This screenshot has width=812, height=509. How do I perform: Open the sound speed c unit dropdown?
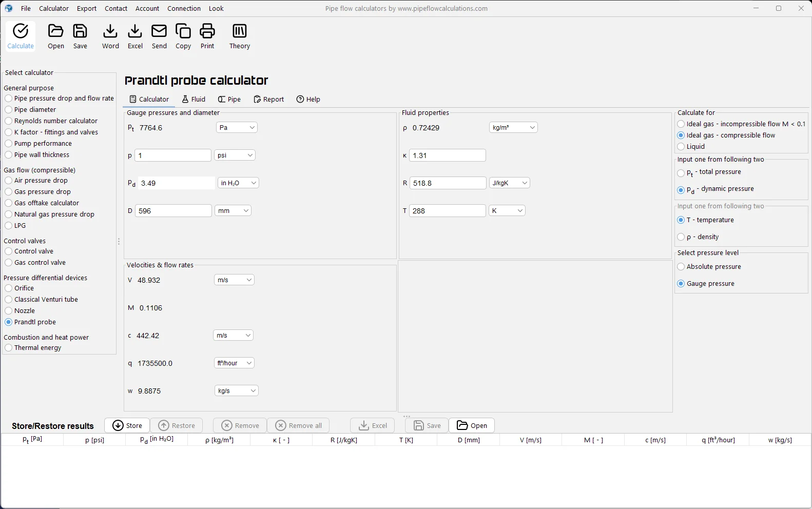coord(233,335)
